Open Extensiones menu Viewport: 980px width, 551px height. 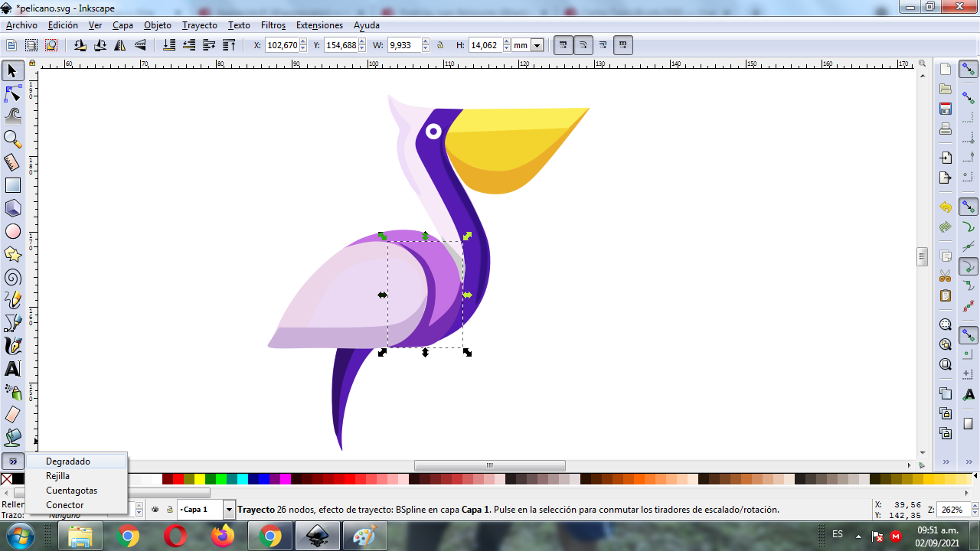[x=319, y=25]
